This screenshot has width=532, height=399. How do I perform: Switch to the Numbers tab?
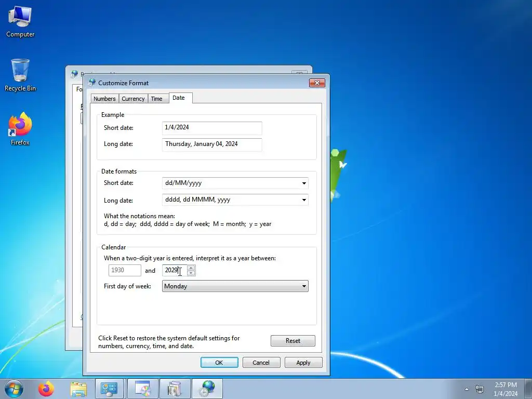coord(104,99)
